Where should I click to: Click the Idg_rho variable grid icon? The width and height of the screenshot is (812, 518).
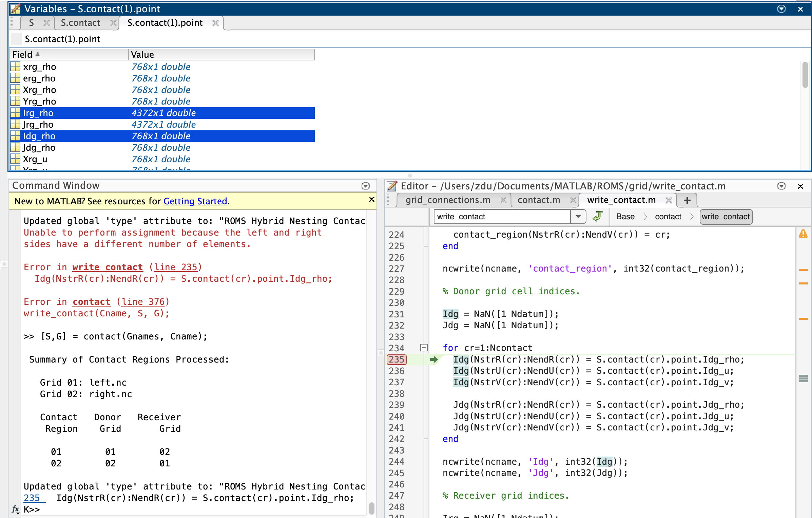pos(15,136)
